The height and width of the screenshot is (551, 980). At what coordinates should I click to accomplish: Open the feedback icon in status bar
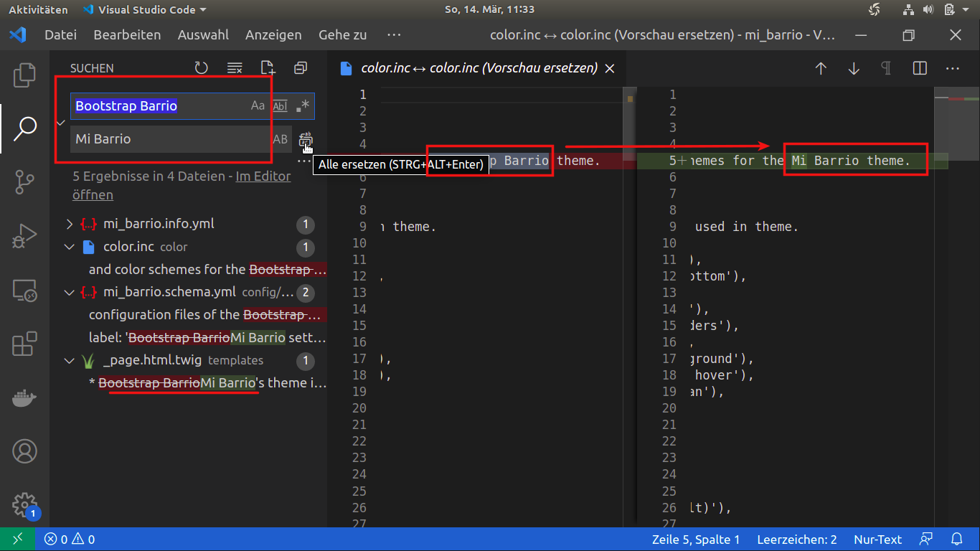pos(927,540)
